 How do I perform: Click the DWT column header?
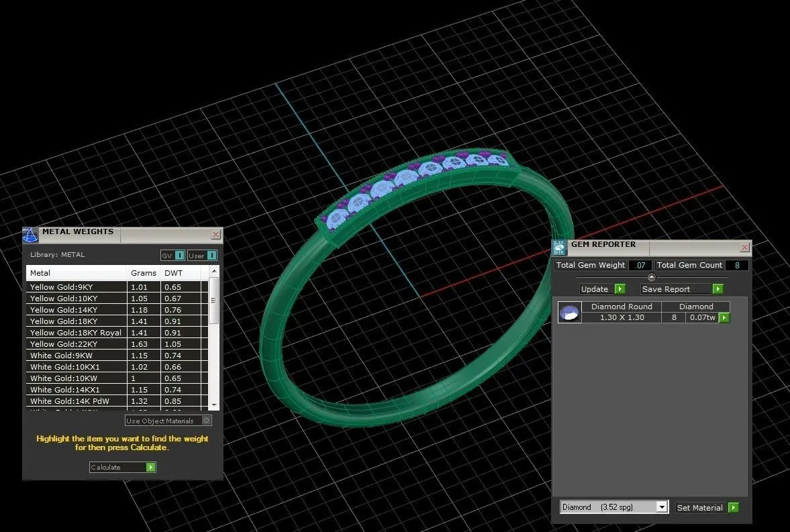click(181, 273)
